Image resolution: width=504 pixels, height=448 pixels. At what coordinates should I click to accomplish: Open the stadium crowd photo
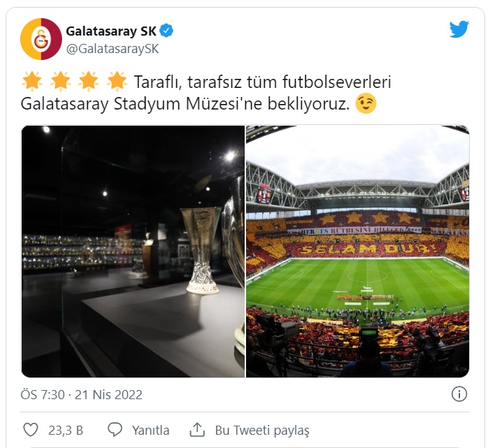358,251
